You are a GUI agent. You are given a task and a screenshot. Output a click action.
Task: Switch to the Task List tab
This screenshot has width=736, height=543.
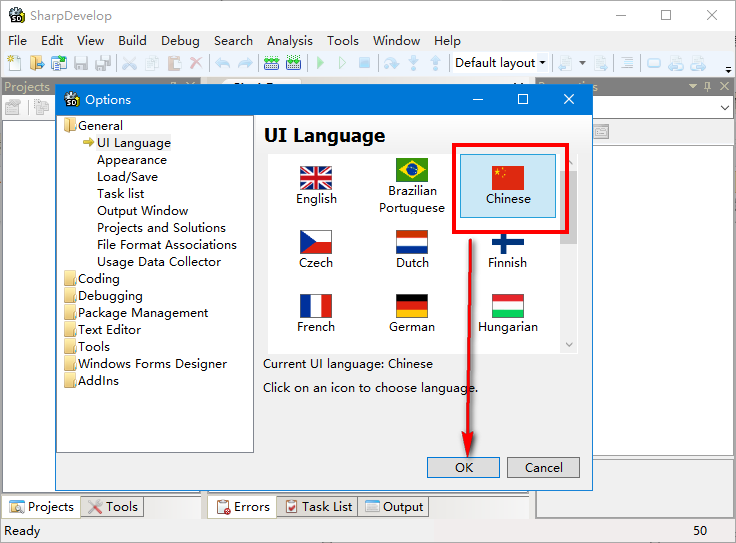(318, 507)
